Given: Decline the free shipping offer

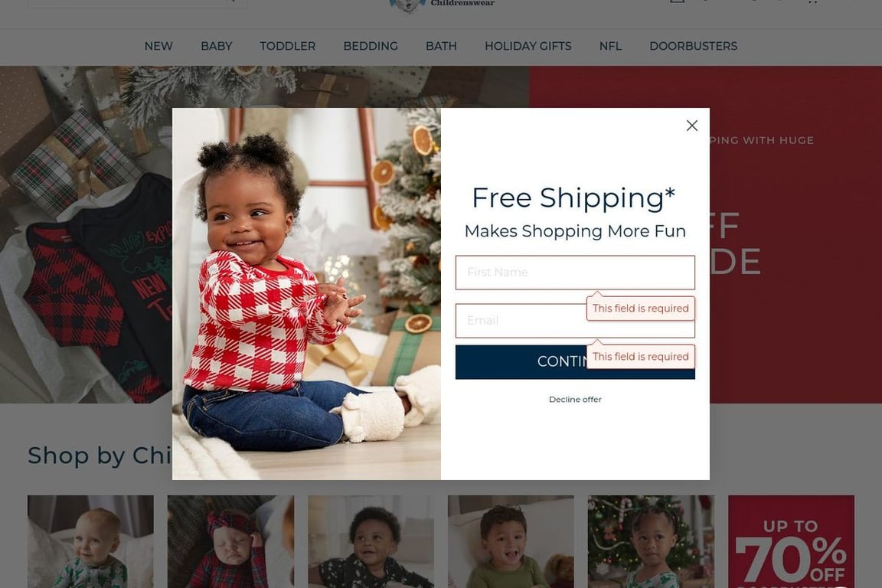Looking at the screenshot, I should tap(575, 400).
